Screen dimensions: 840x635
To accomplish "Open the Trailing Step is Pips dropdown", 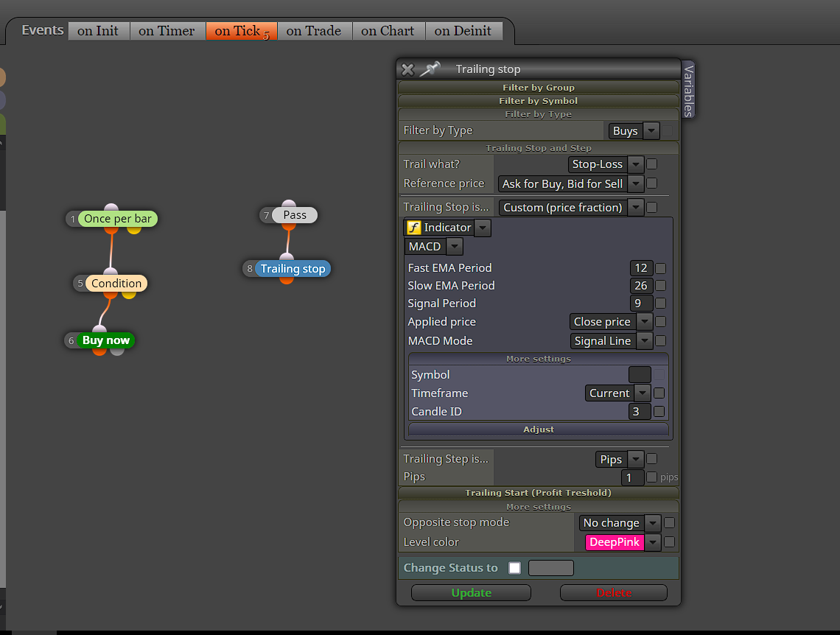I will click(x=619, y=460).
